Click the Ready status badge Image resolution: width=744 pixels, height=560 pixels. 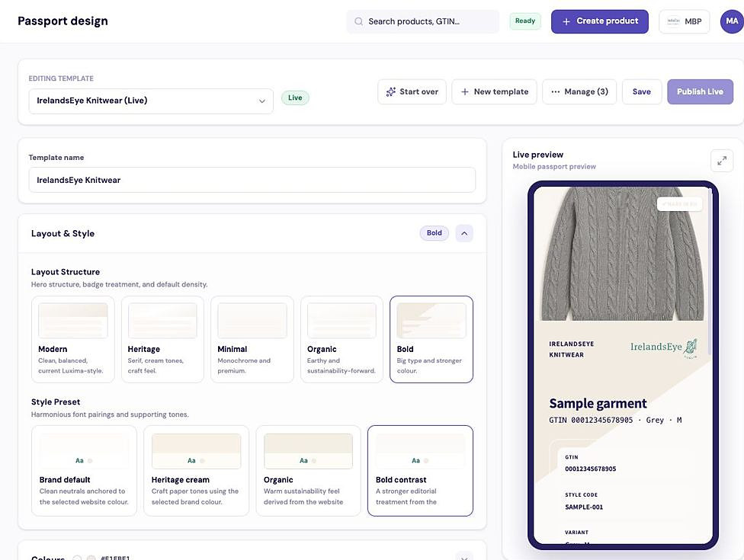(x=524, y=21)
